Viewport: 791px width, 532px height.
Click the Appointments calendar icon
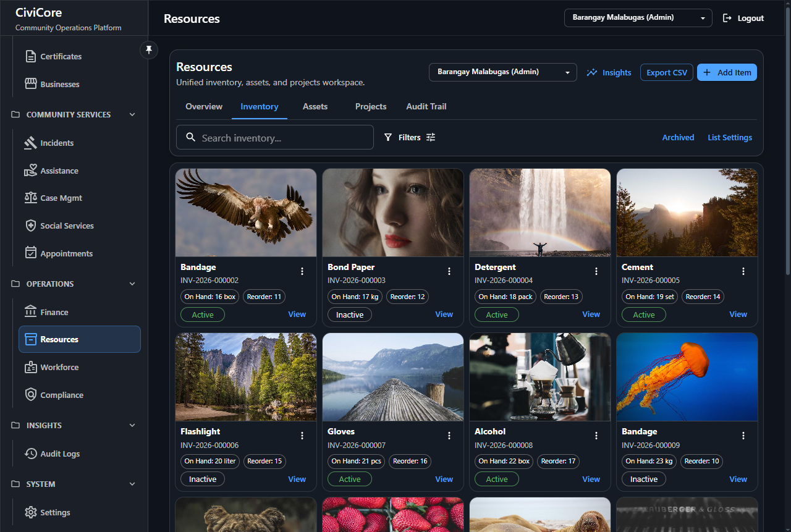click(30, 253)
